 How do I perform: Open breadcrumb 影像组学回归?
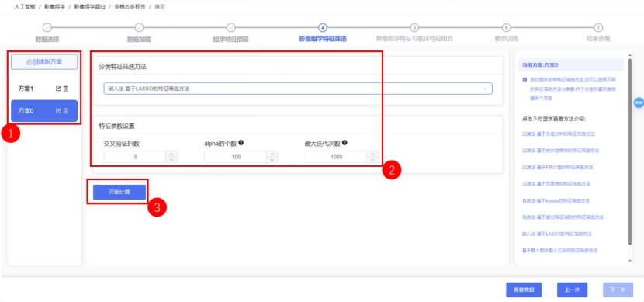[x=89, y=7]
